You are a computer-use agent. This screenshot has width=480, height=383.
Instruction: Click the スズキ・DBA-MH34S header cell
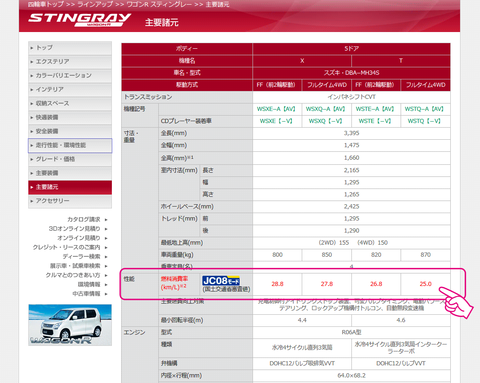[351, 73]
